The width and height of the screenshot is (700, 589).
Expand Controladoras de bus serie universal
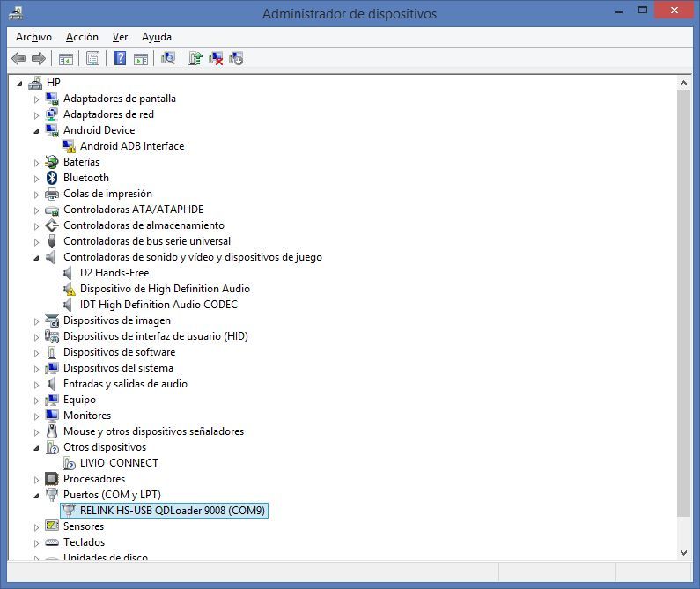coord(36,242)
